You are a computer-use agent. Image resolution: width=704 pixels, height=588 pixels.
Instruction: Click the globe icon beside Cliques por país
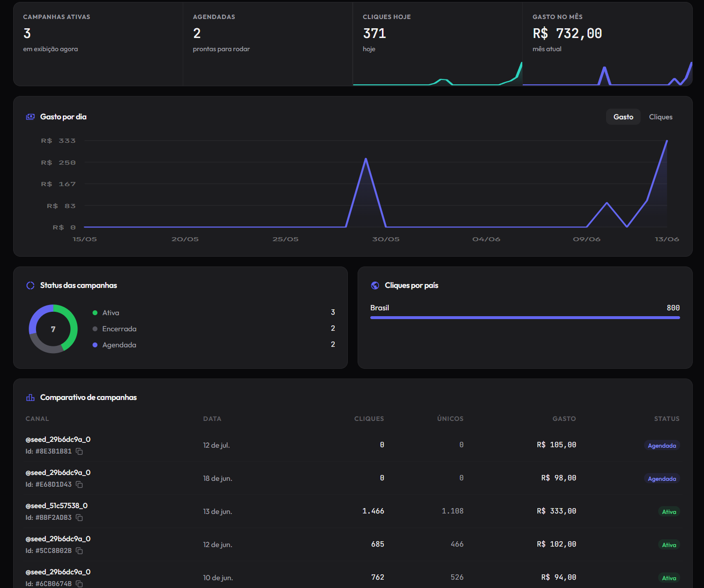(x=375, y=285)
